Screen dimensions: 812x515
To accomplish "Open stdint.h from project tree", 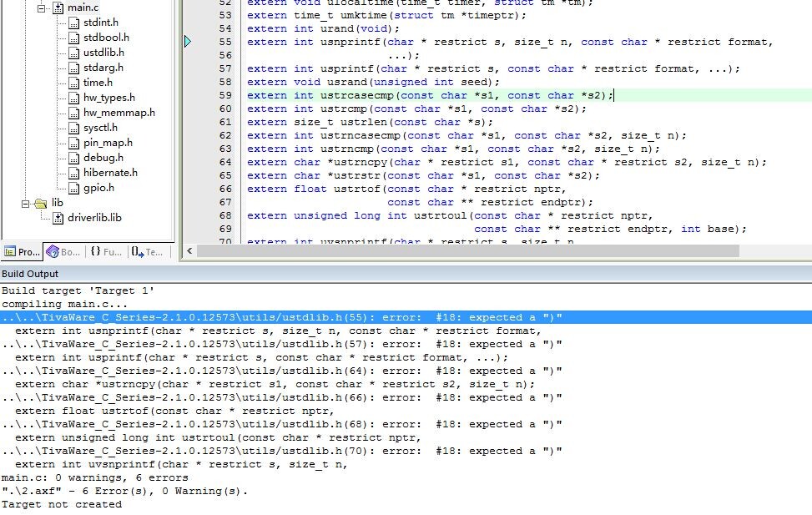I will (100, 23).
